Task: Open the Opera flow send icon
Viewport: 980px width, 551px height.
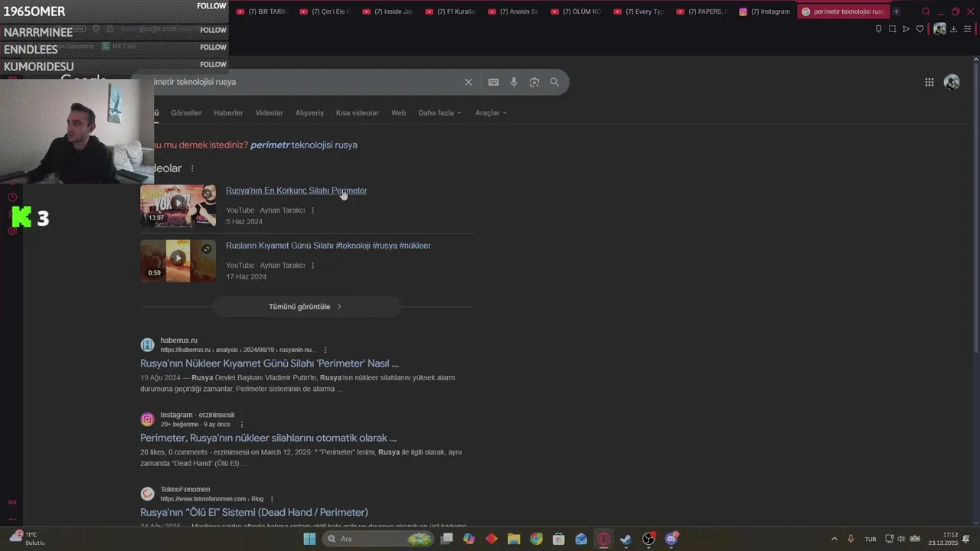Action: pyautogui.click(x=906, y=29)
